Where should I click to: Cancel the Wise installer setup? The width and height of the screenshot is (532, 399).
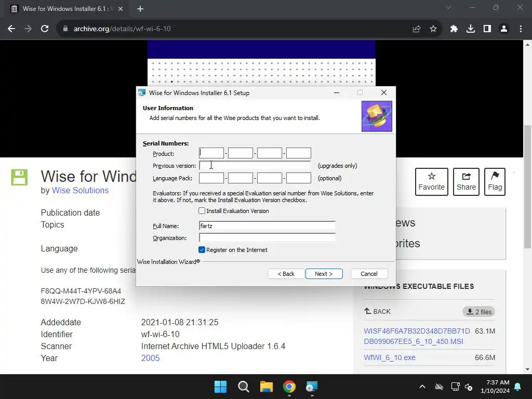369,274
